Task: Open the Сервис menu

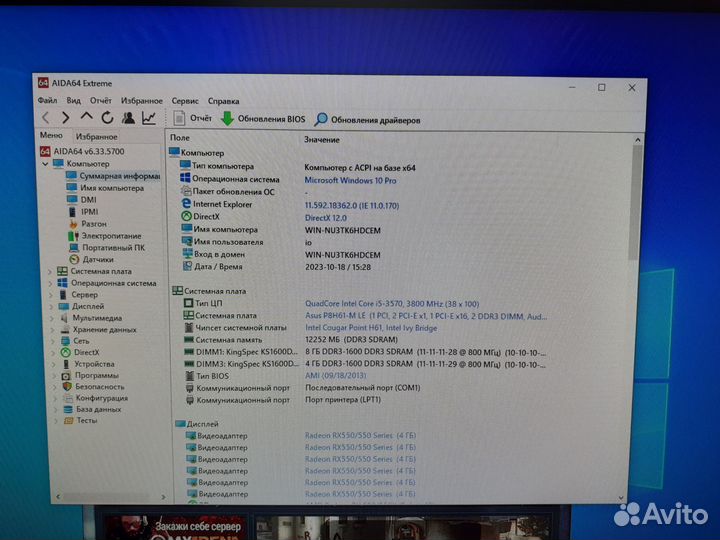Action: tap(185, 101)
